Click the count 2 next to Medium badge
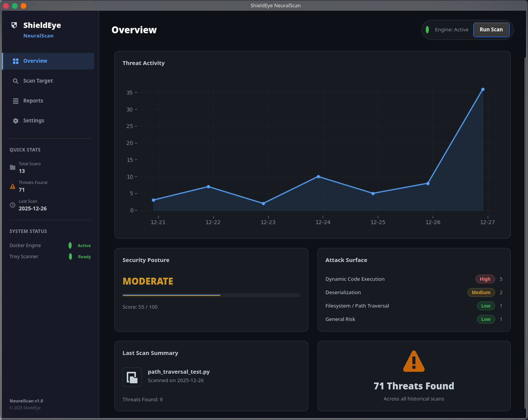The height and width of the screenshot is (420, 528). click(x=501, y=293)
